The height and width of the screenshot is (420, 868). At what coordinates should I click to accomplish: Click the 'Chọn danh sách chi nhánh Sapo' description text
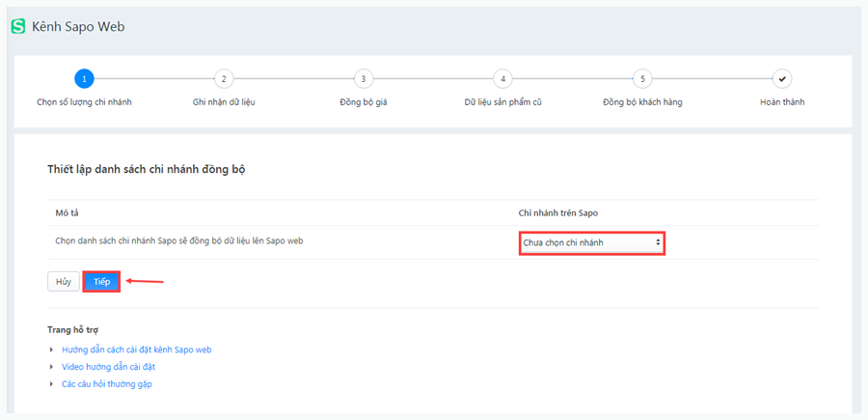pyautogui.click(x=179, y=241)
